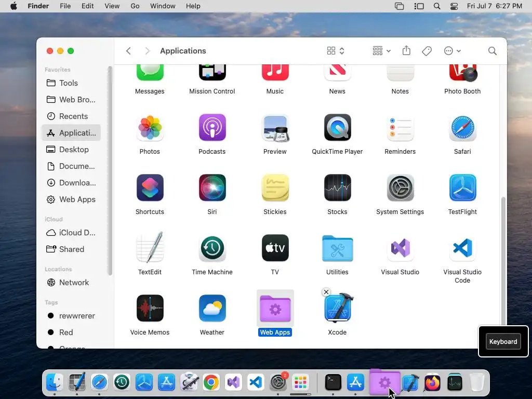Select the Red tag in sidebar
The width and height of the screenshot is (532, 399).
[71, 332]
